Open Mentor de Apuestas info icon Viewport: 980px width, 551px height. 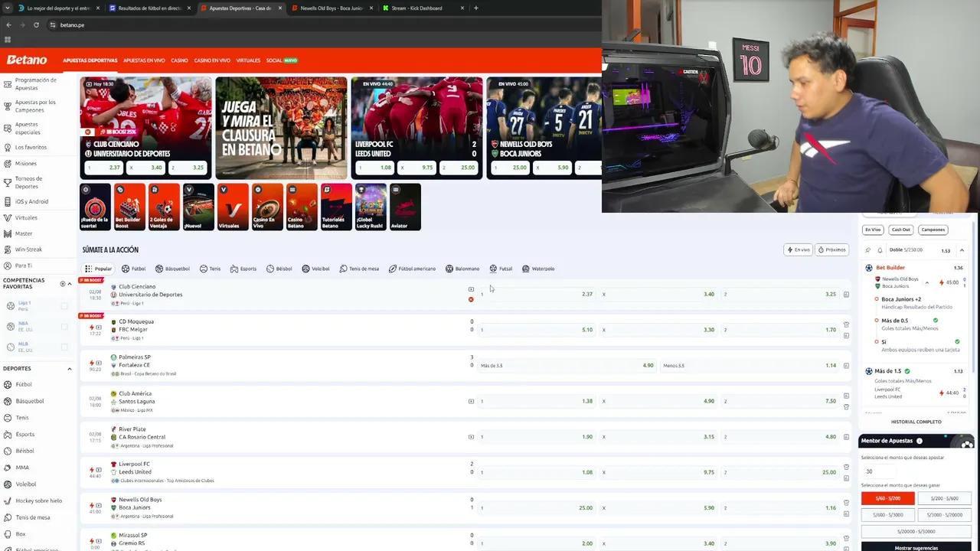click(x=920, y=441)
